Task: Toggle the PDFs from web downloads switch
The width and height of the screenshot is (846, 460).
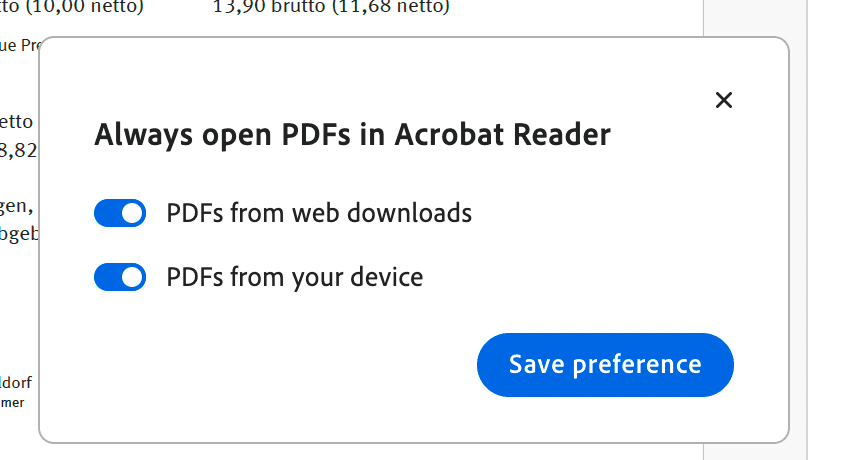Action: [120, 213]
